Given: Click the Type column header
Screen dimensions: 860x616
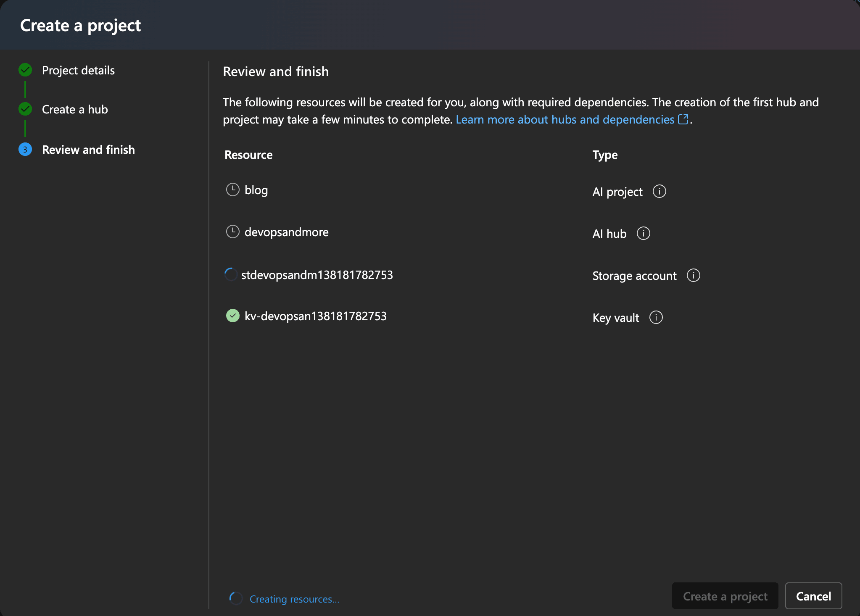Looking at the screenshot, I should [605, 155].
